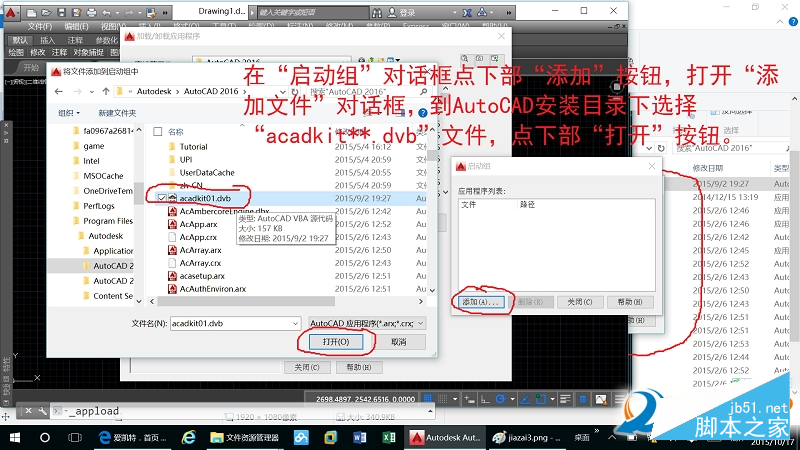800x450 pixels.
Task: Expand the Quick Access toolbar overflow chevron
Action: click(x=165, y=12)
